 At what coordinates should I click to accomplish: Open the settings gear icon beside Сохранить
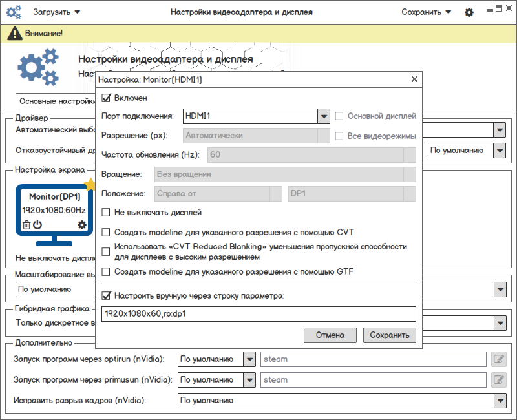469,12
